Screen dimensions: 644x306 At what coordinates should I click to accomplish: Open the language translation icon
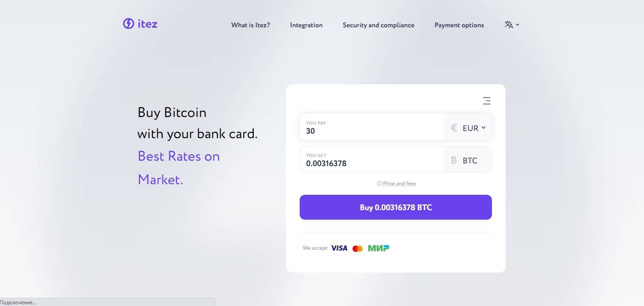pos(509,25)
